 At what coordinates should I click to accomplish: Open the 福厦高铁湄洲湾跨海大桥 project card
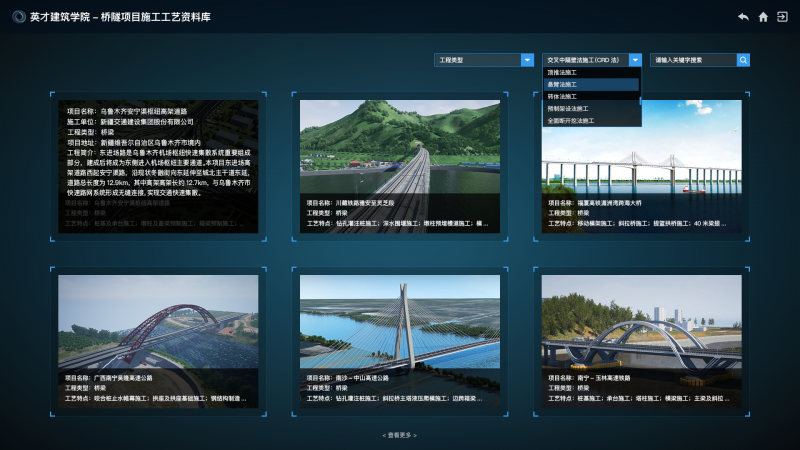click(641, 167)
